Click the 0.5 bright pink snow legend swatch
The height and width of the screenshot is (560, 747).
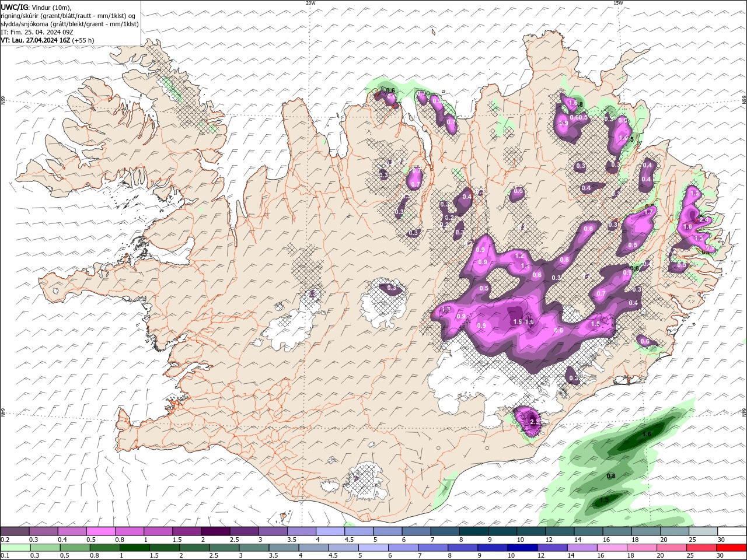[x=101, y=531]
